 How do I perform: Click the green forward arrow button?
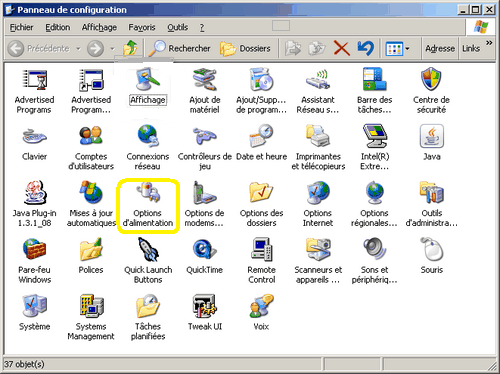pyautogui.click(x=95, y=49)
